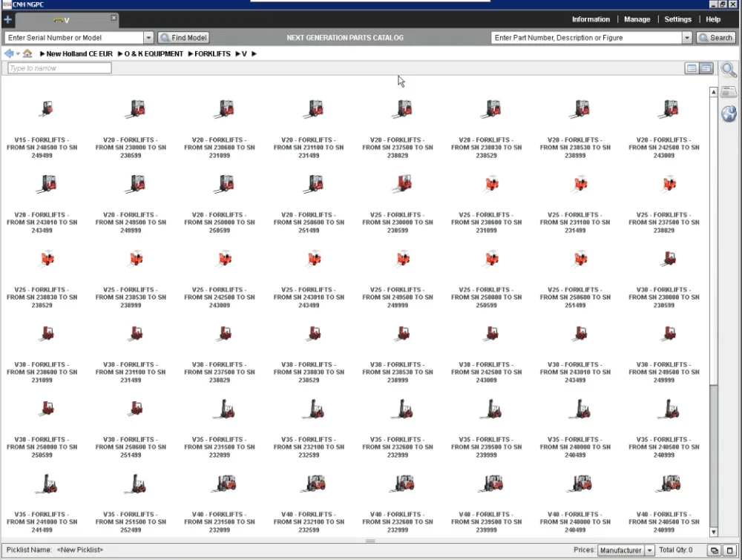This screenshot has width=742, height=560.
Task: Navigate to FORKLIFTS breadcrumb
Action: [212, 54]
